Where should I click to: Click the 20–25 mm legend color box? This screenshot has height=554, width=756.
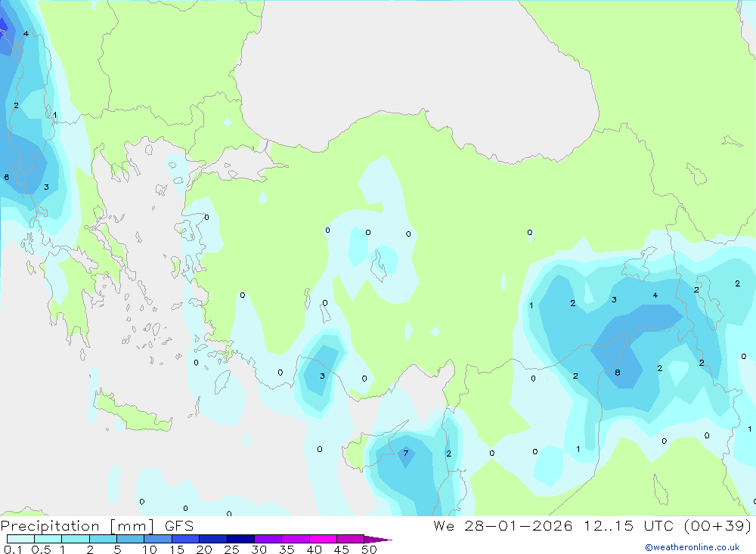click(x=213, y=539)
